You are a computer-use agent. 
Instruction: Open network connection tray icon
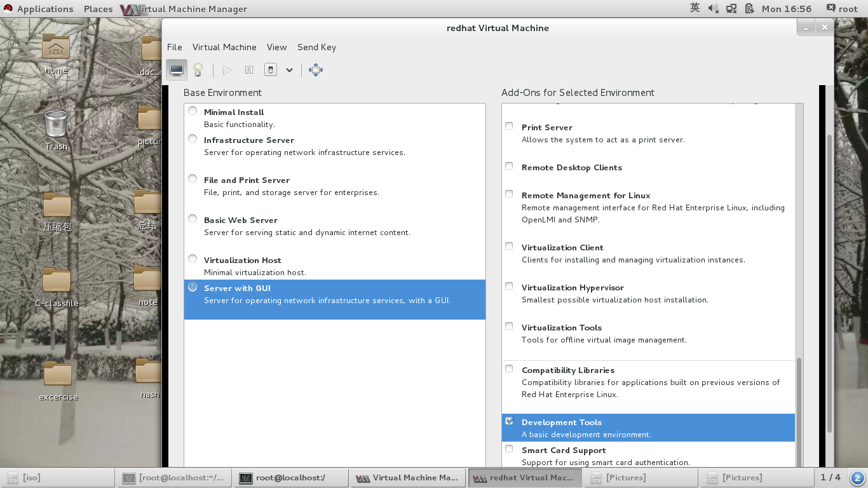coord(731,9)
